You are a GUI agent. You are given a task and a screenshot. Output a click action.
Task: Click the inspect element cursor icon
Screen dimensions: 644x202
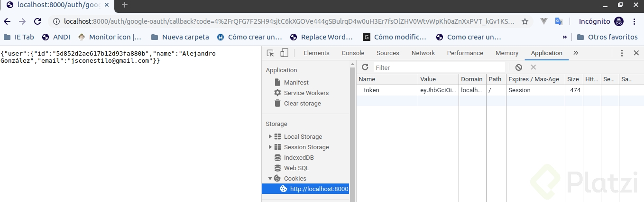pos(270,53)
